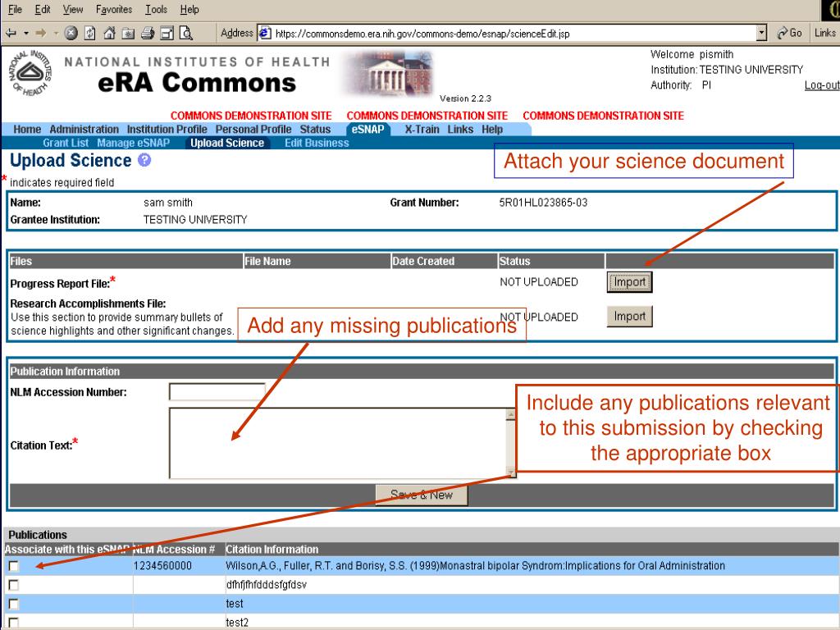Image resolution: width=840 pixels, height=630 pixels.
Task: Click the window size toolbar icon
Action: (x=167, y=33)
